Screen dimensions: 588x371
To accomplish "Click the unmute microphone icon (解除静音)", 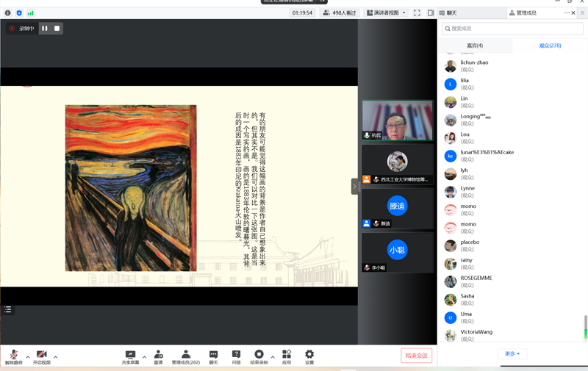I will click(x=14, y=356).
